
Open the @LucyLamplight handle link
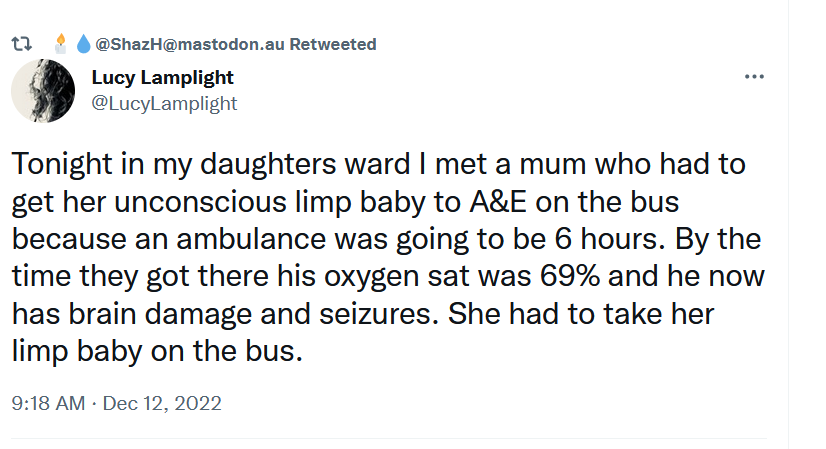click(164, 102)
